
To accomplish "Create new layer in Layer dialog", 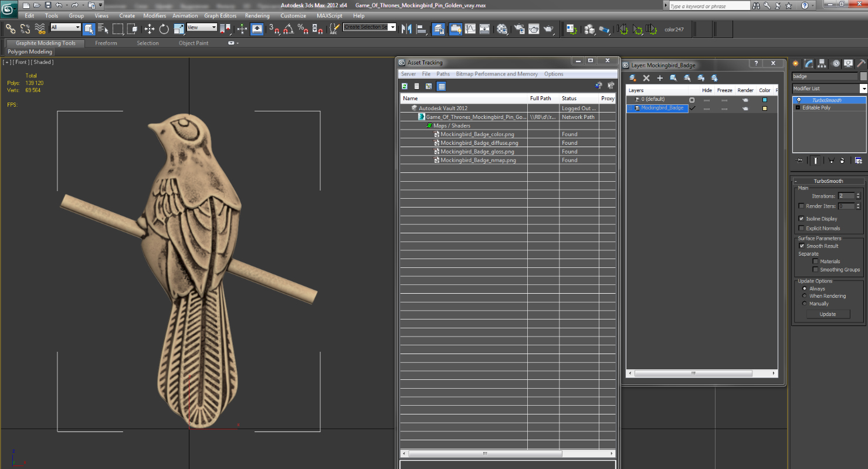I will tap(633, 78).
